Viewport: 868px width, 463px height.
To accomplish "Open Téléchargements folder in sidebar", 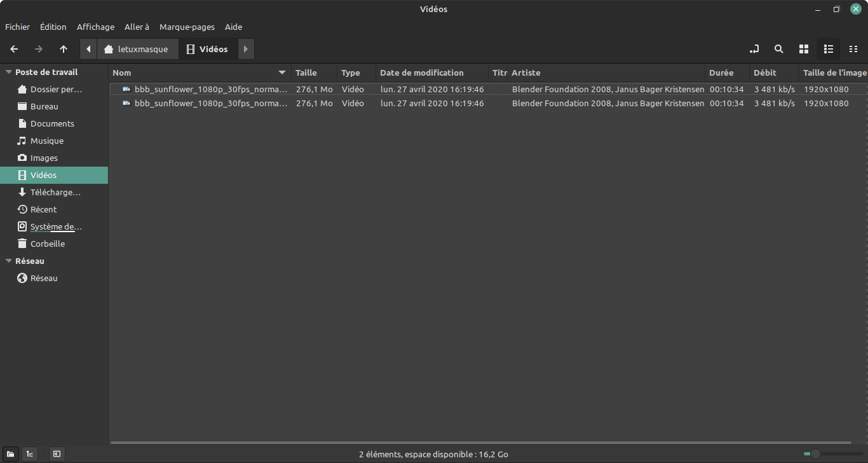I will point(55,192).
